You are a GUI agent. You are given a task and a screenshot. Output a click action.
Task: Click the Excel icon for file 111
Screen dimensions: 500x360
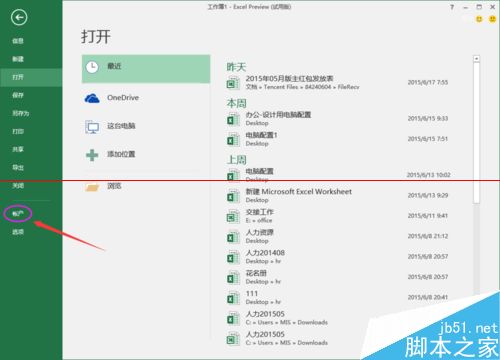233,298
